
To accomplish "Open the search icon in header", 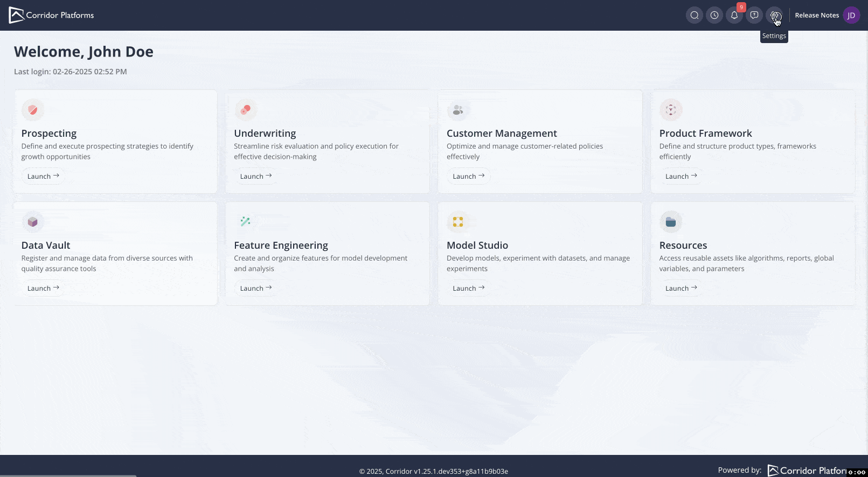I will coord(695,15).
